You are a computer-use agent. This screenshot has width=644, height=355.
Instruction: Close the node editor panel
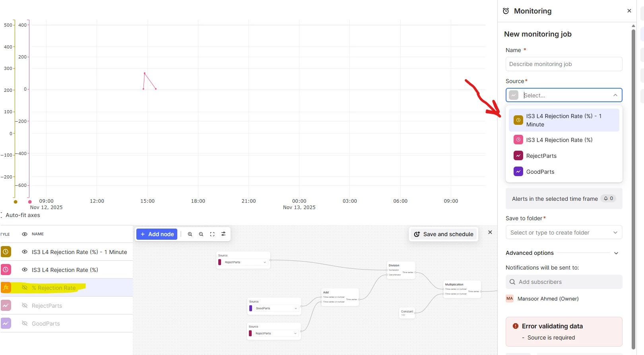point(490,232)
